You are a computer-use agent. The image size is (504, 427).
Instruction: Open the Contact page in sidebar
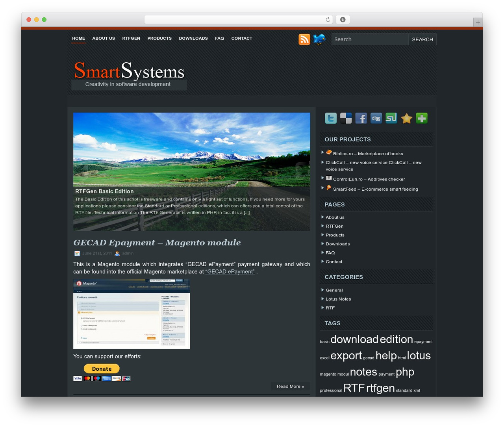coord(334,262)
